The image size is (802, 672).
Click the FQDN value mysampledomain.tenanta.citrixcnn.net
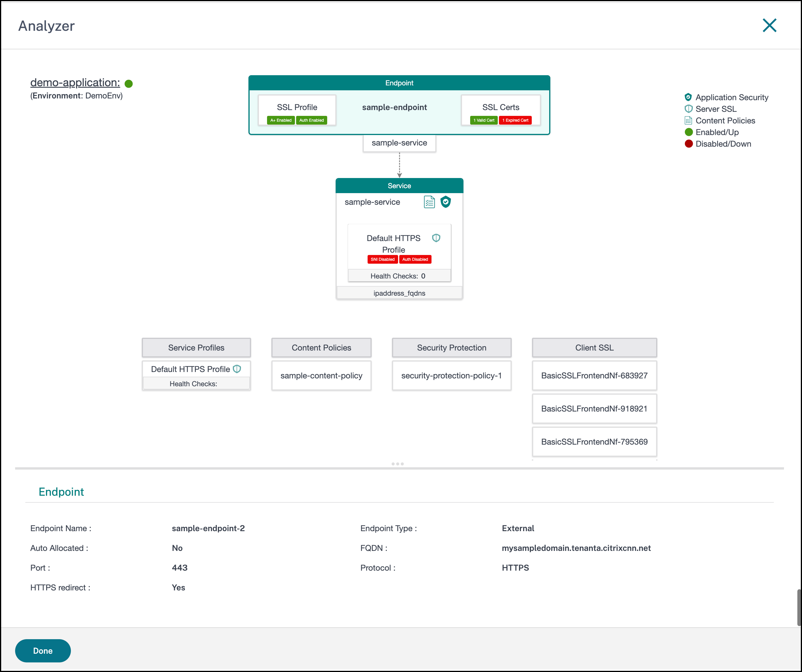(576, 548)
